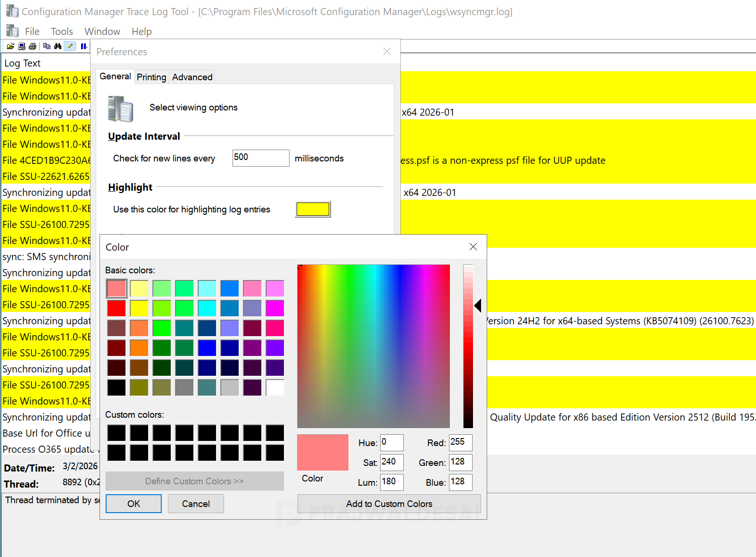Click the Date/Time value 3/2/2026
The image size is (756, 557).
[80, 466]
